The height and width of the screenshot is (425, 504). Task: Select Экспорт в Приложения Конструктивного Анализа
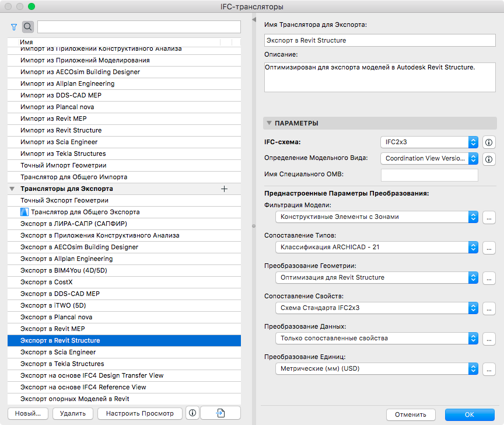click(124, 235)
